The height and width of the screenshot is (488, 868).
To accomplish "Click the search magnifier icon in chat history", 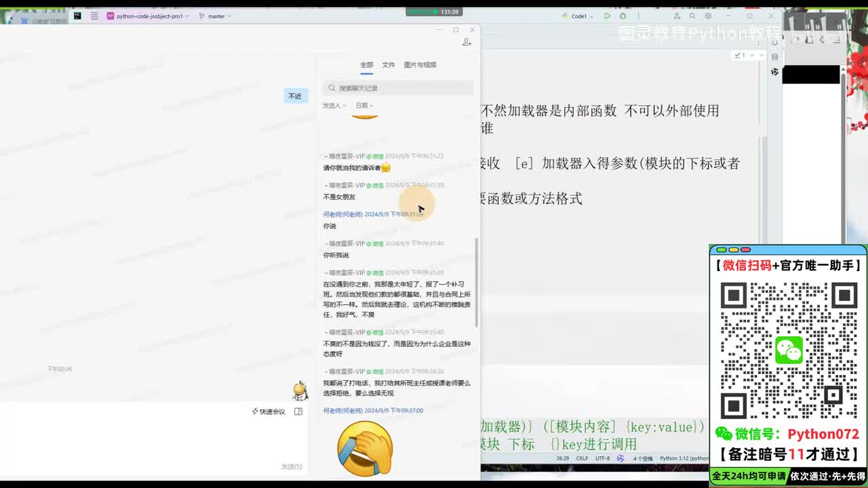I will pos(332,88).
